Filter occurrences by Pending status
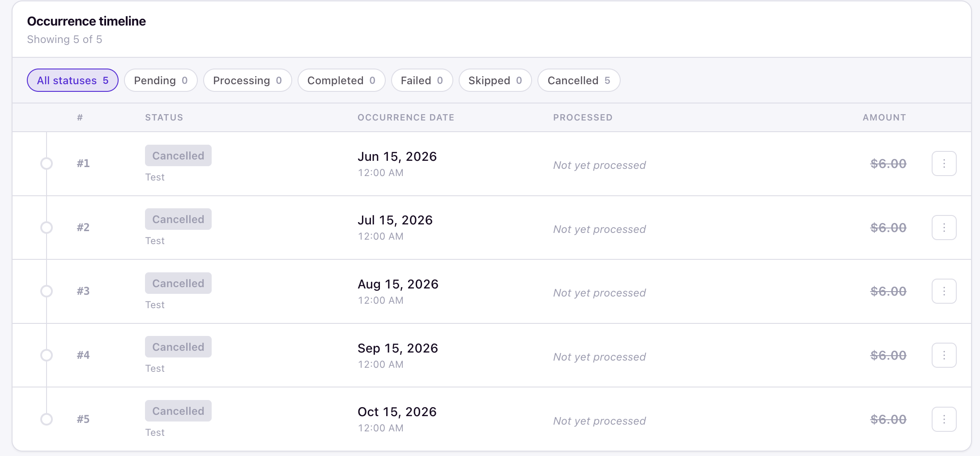 [x=161, y=80]
